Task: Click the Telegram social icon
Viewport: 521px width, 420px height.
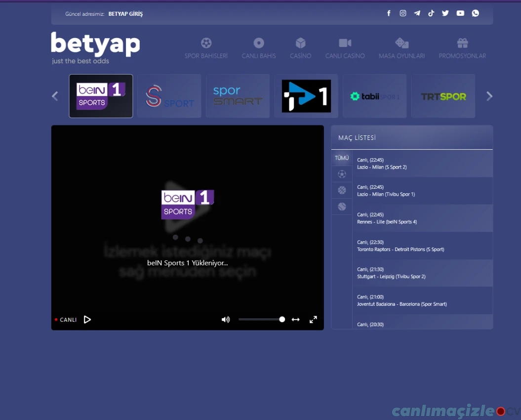Action: [417, 13]
